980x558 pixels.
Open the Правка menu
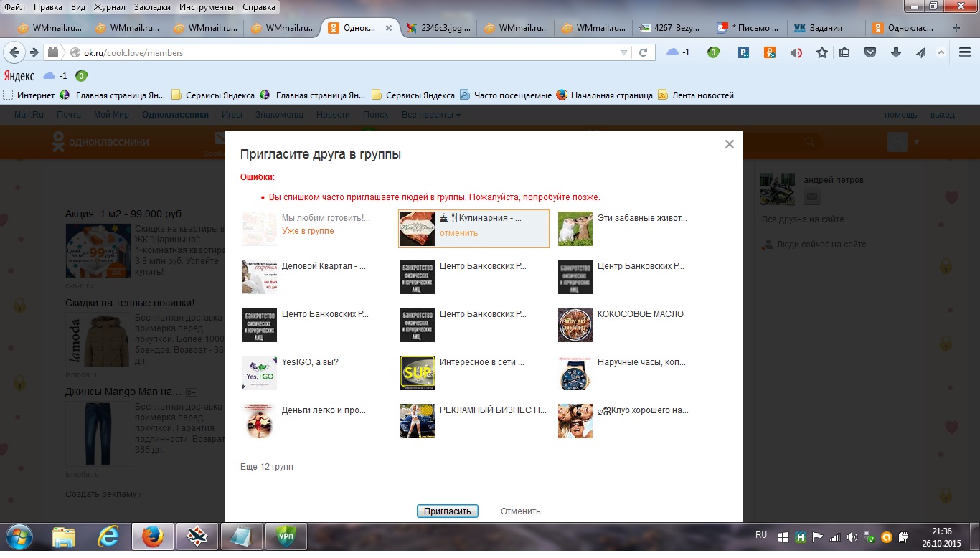click(x=48, y=7)
